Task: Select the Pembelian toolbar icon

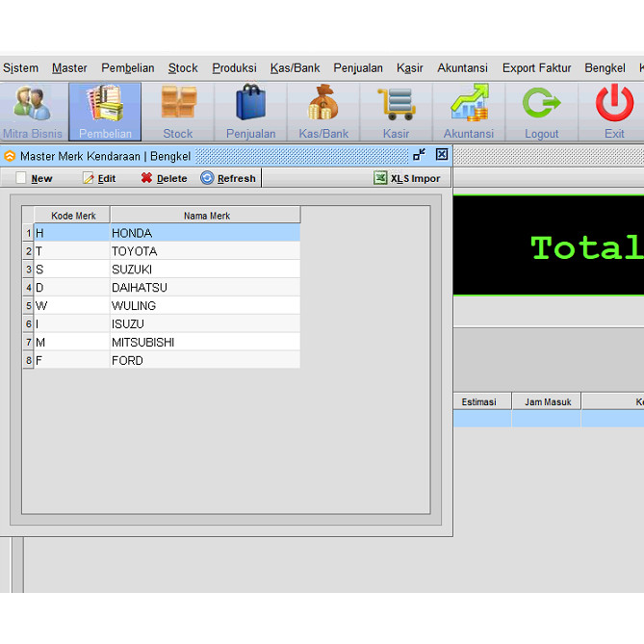Action: pos(105,112)
